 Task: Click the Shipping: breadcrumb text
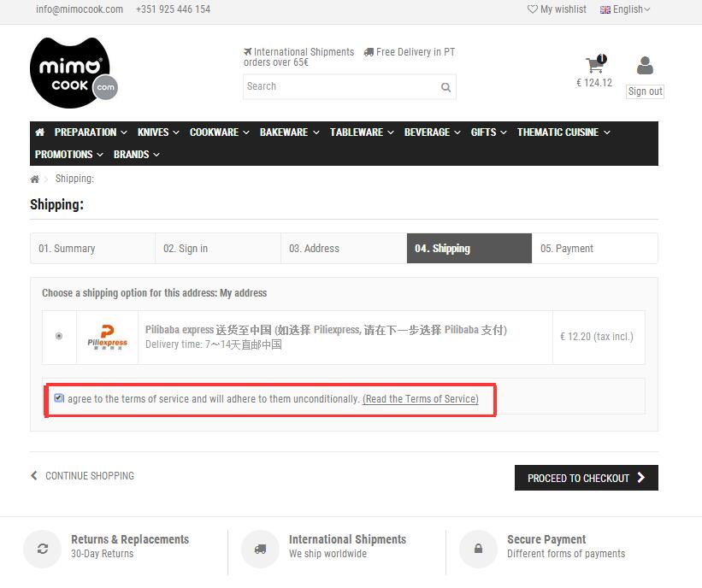74,179
